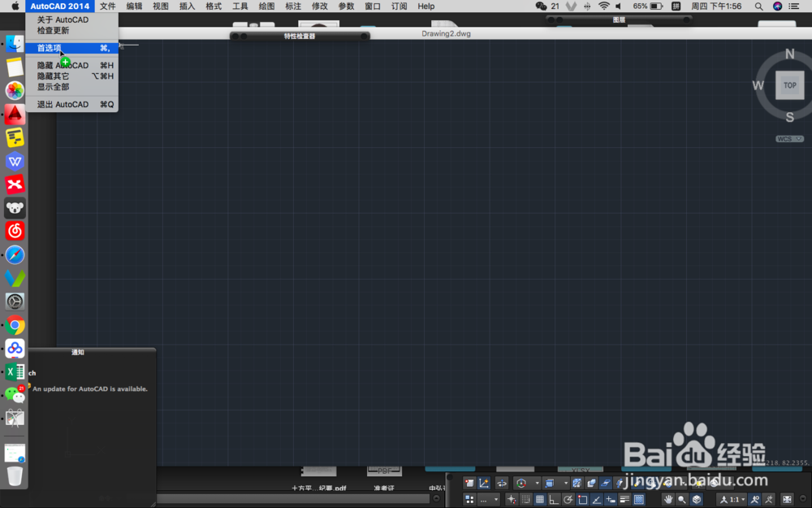Image resolution: width=812 pixels, height=508 pixels.
Task: Click the blue parallelogram plane icon
Action: 606,483
